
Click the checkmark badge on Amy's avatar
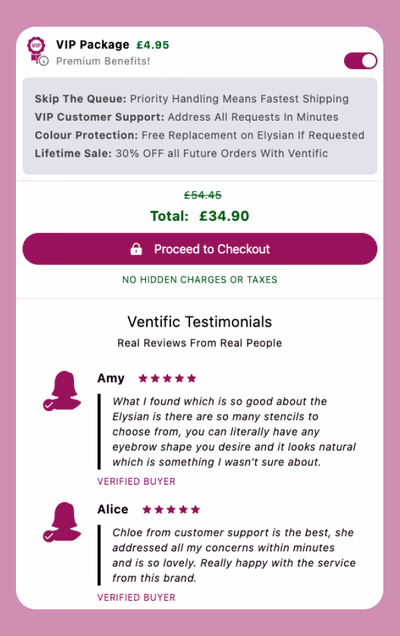pyautogui.click(x=49, y=405)
